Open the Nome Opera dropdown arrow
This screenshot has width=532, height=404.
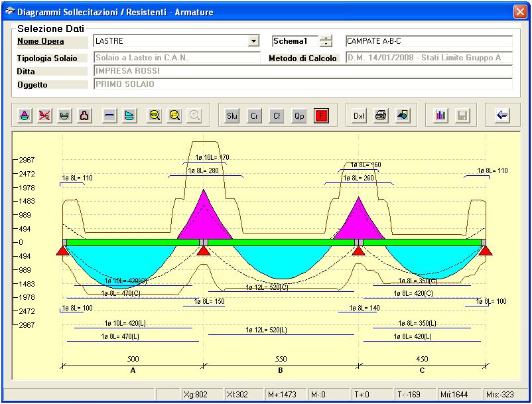(253, 41)
